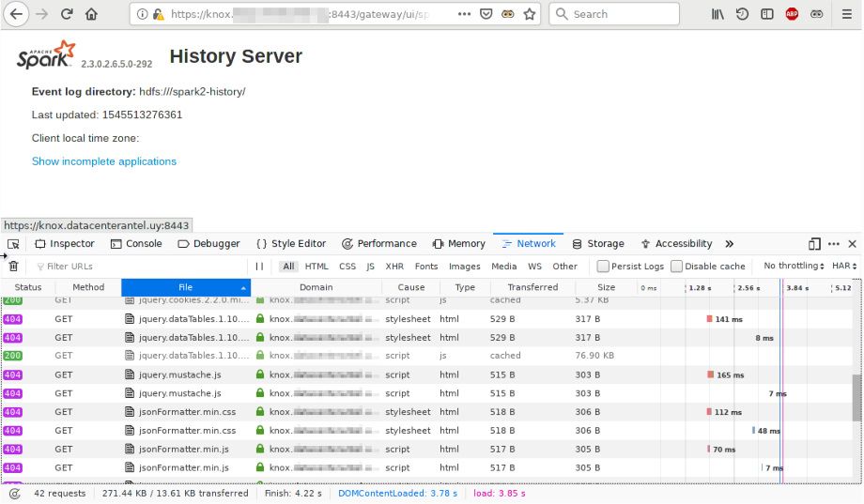Enable Disable cache checkbox
Screen dimensions: 864x504
676,266
